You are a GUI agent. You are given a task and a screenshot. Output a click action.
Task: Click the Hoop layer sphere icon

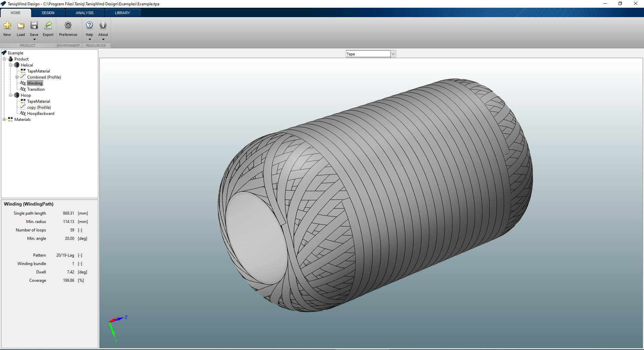[x=17, y=95]
